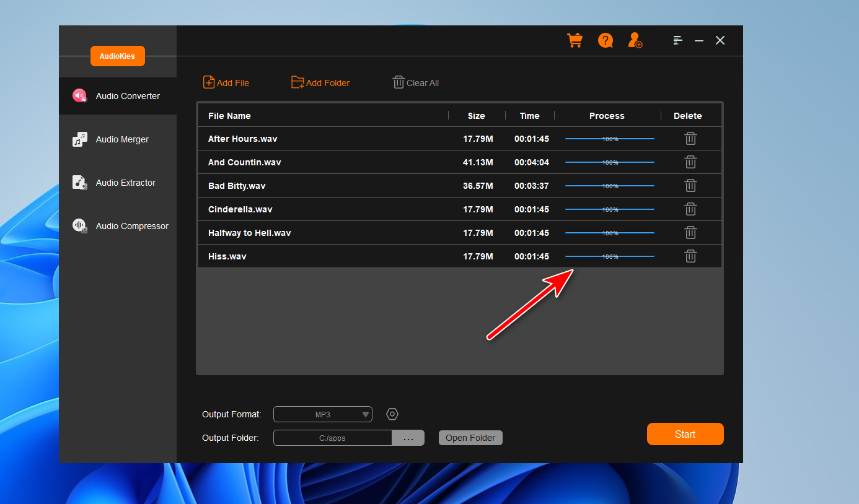Open the help question mark icon
The width and height of the screenshot is (859, 504).
(605, 40)
